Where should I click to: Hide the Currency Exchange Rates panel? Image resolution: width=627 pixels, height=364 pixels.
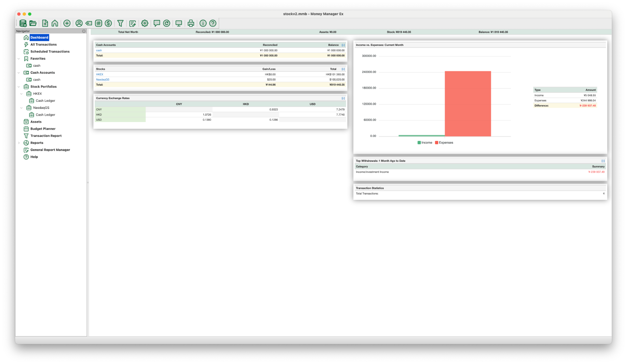[x=343, y=98]
